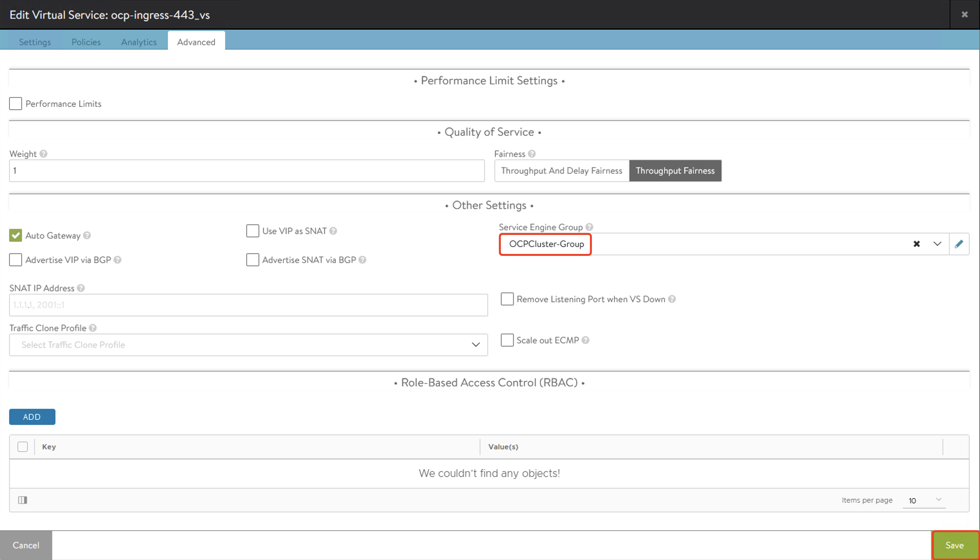Click the blue ADD button
This screenshot has width=980, height=560.
[x=32, y=417]
